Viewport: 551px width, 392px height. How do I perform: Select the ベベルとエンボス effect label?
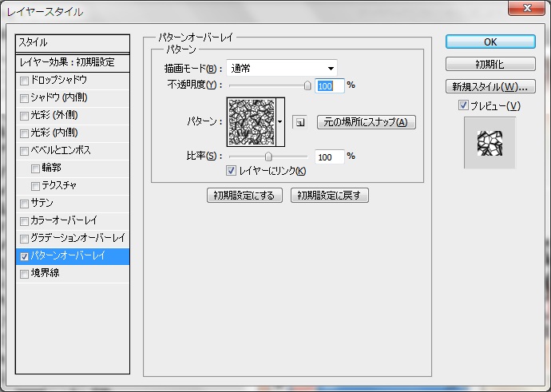pos(61,150)
